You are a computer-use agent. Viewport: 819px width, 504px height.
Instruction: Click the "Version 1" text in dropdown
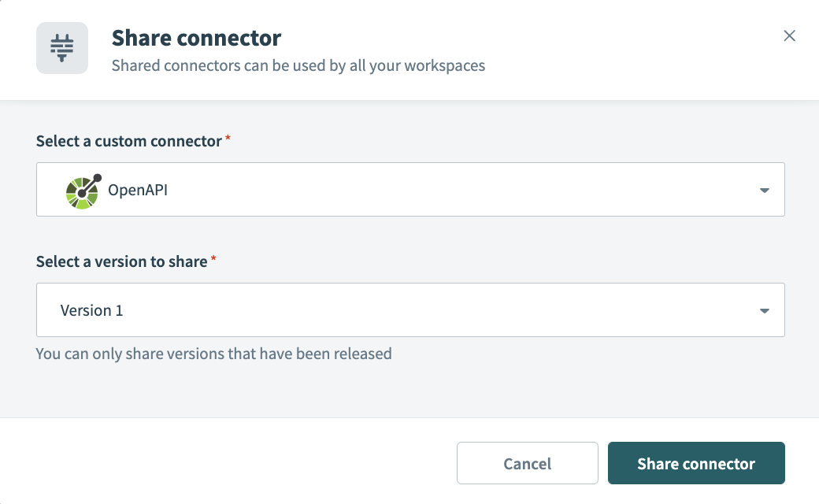[92, 310]
